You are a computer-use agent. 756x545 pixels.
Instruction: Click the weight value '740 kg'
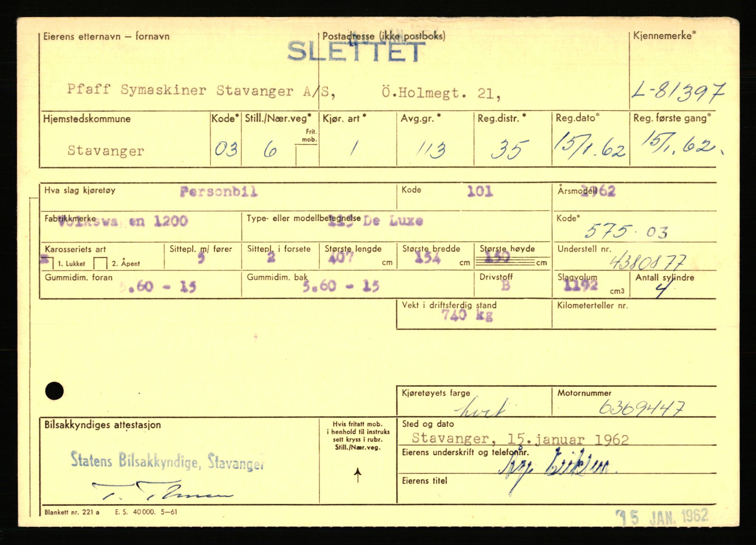point(467,315)
